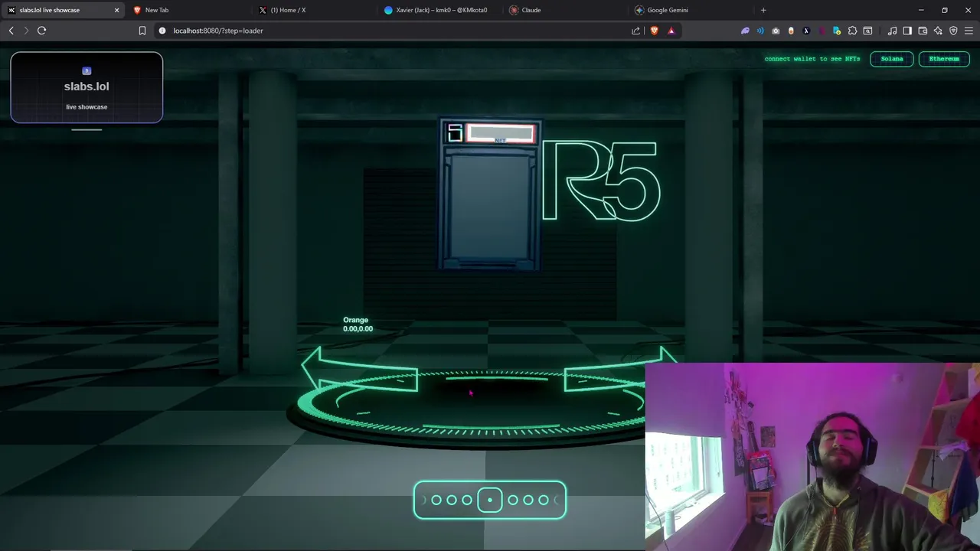Click the camera screenshot extension icon
Image resolution: width=980 pixels, height=551 pixels.
pos(776,31)
